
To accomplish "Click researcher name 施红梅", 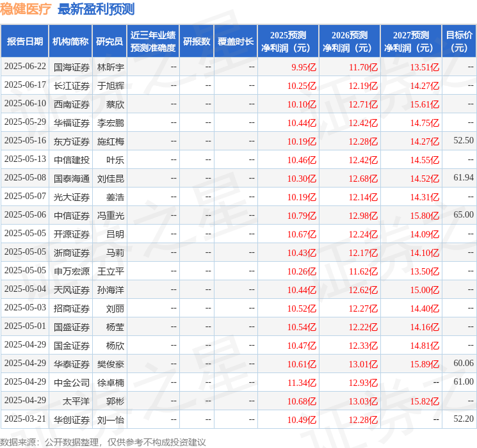I will click(111, 141).
